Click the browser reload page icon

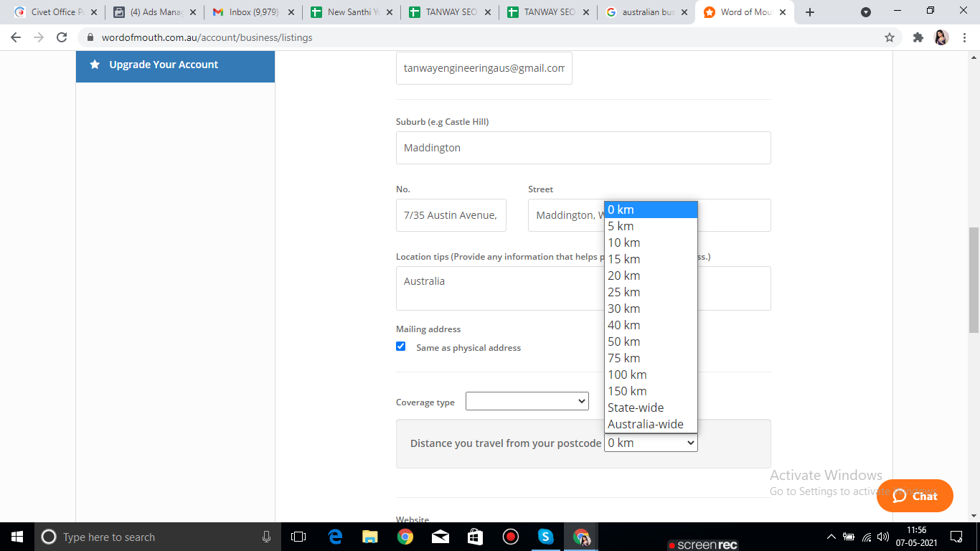[x=62, y=37]
